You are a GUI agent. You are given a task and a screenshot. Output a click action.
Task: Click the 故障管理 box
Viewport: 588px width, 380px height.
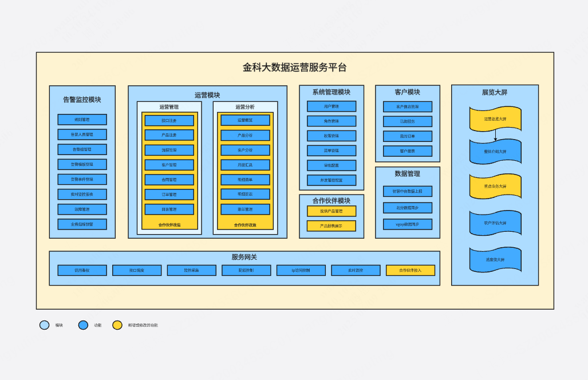(82, 209)
